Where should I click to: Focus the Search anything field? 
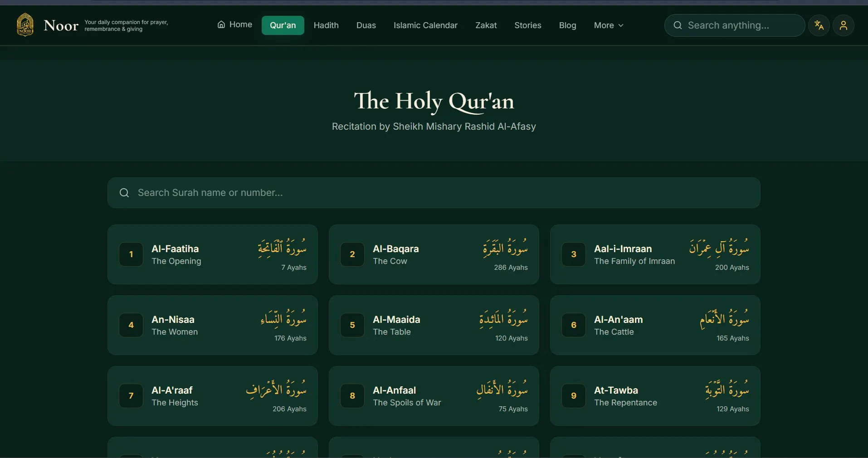click(734, 25)
